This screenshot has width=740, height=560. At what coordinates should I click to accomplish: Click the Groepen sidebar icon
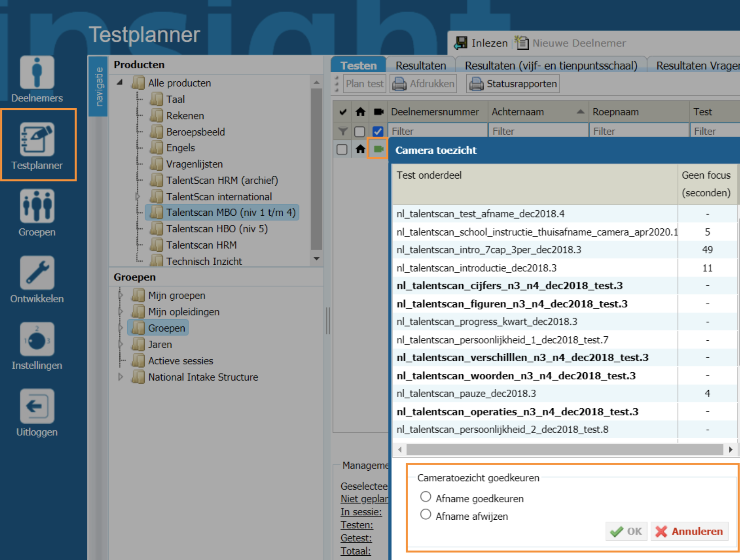(37, 206)
